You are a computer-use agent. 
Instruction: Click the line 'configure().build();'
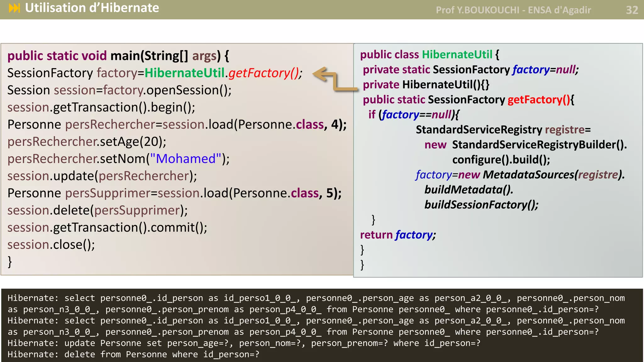pyautogui.click(x=501, y=160)
